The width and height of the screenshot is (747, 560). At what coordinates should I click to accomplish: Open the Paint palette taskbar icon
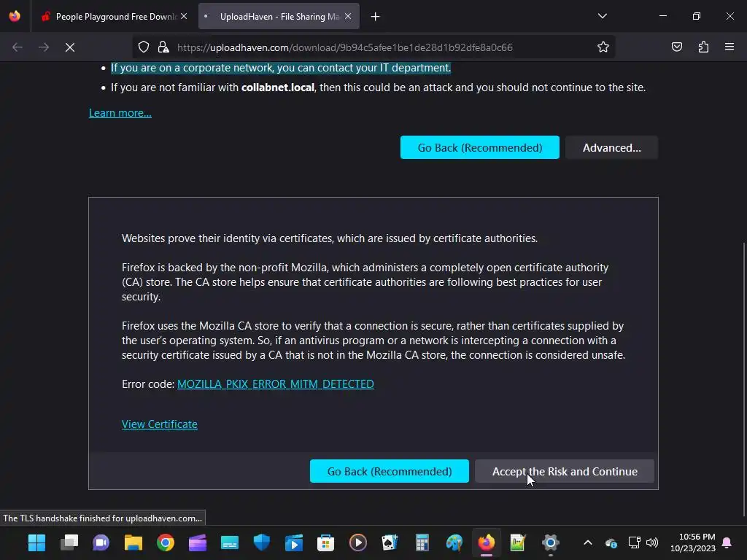tap(454, 542)
